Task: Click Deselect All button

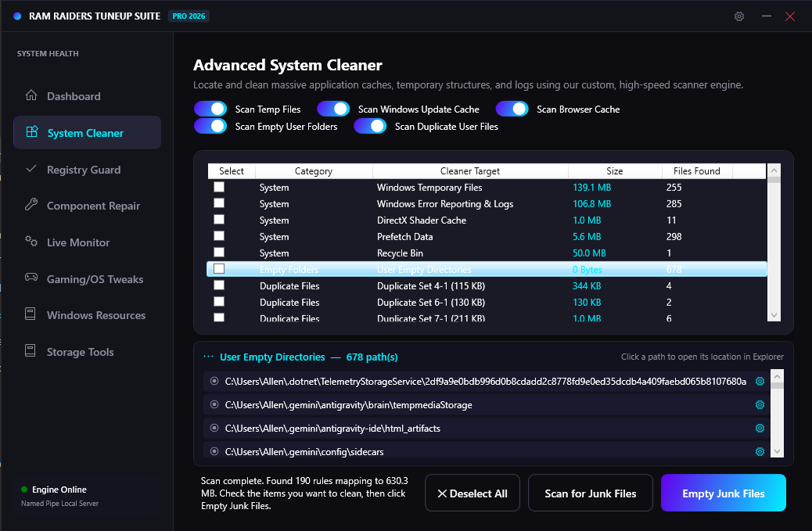Action: (472, 493)
